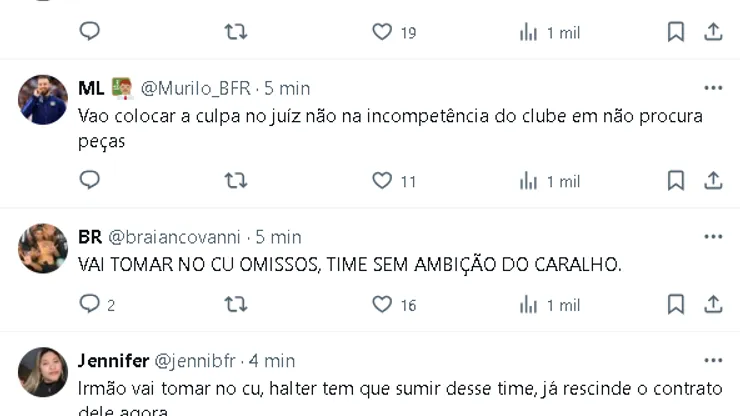
Task: Reply to braiancovanni's tweet
Action: [x=90, y=304]
